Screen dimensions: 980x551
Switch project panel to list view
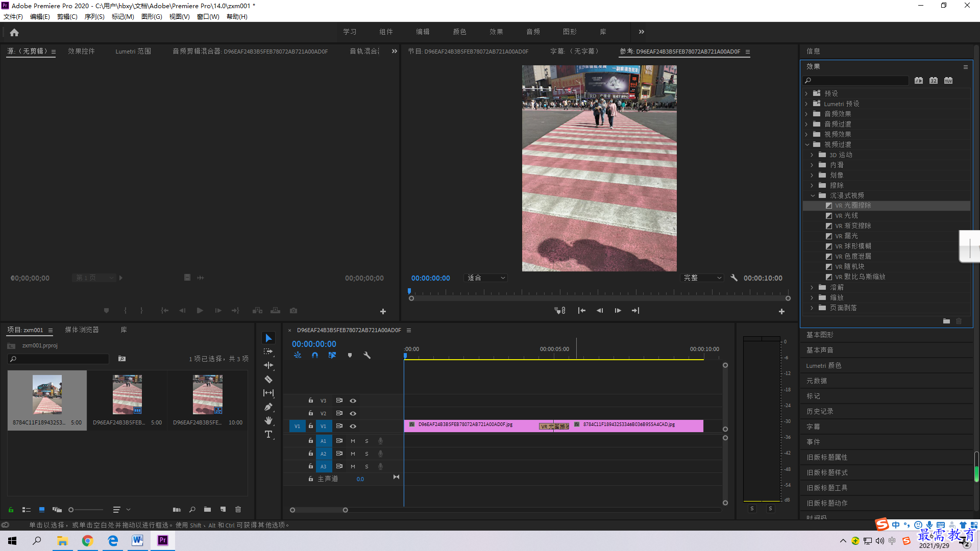pos(27,509)
